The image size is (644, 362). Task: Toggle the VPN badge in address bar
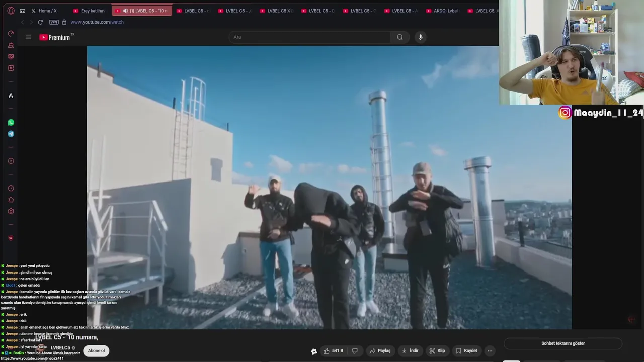click(x=54, y=22)
